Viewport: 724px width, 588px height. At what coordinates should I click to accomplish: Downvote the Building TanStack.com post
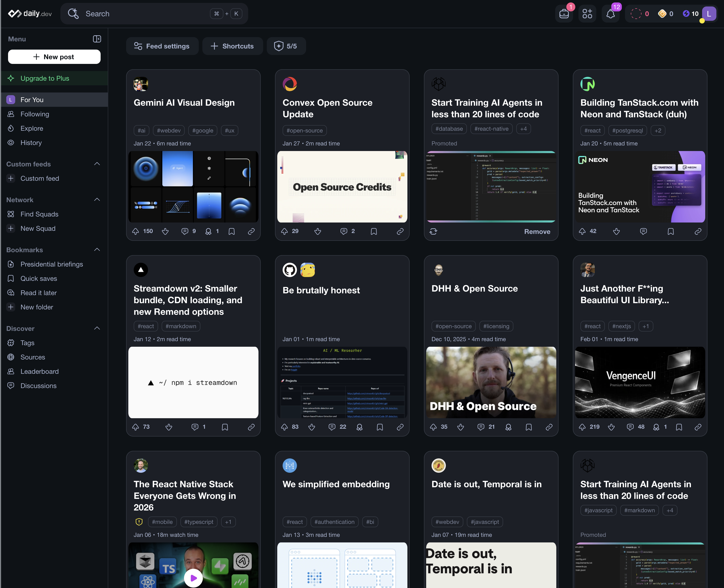616,231
